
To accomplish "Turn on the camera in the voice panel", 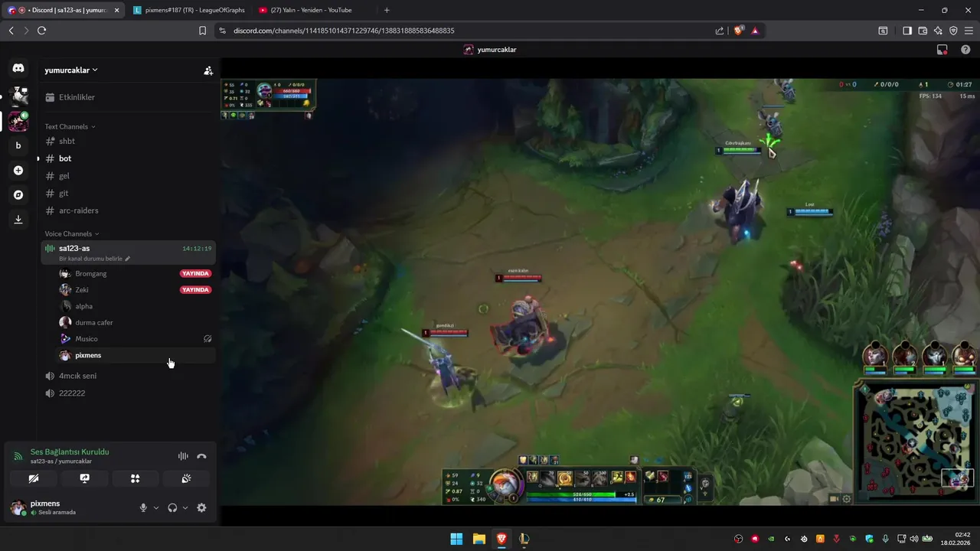I will pyautogui.click(x=34, y=478).
